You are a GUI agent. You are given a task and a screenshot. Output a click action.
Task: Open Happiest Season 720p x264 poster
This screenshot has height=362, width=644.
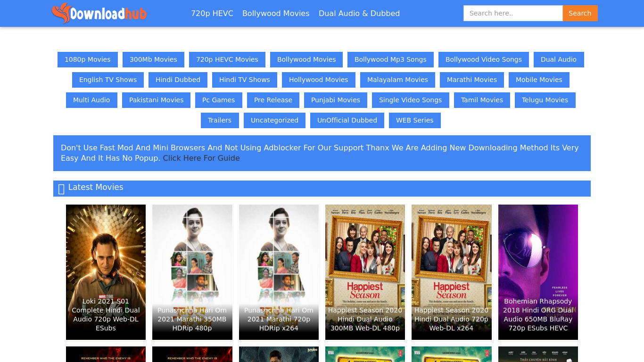(452, 272)
